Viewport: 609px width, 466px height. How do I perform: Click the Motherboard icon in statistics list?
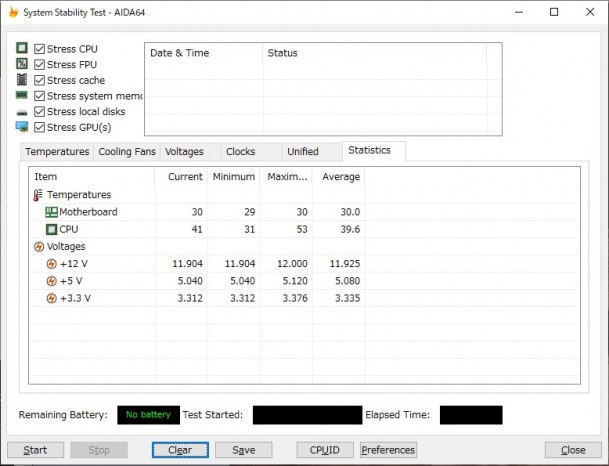pyautogui.click(x=51, y=212)
